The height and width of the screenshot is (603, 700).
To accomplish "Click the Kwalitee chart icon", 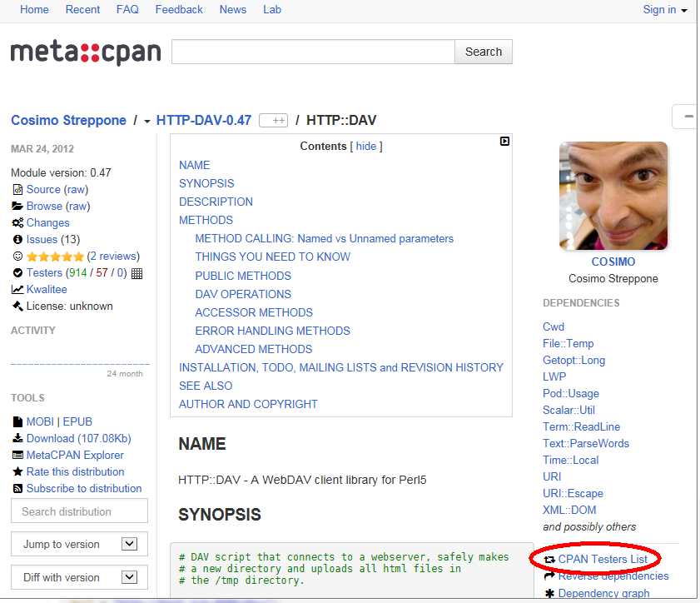I will click(x=17, y=290).
